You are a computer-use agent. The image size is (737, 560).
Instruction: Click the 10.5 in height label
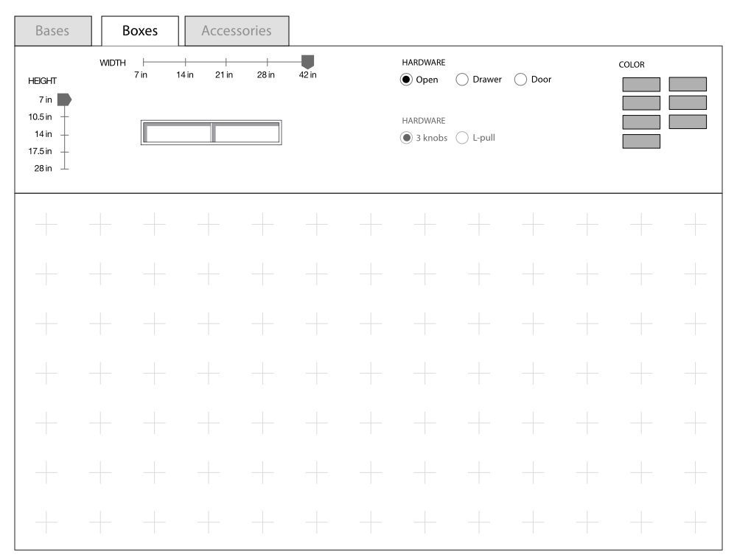pyautogui.click(x=40, y=117)
